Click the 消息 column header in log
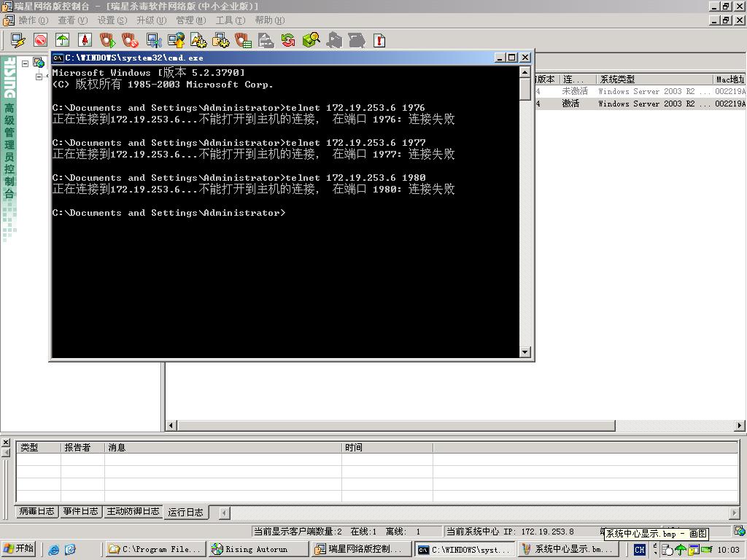The image size is (747, 560). pos(223,448)
